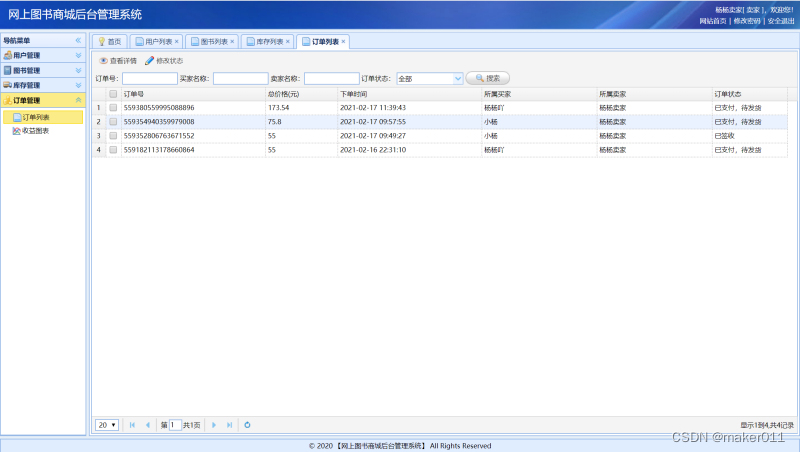
Task: Close the 库存列表 tab
Action: point(288,42)
